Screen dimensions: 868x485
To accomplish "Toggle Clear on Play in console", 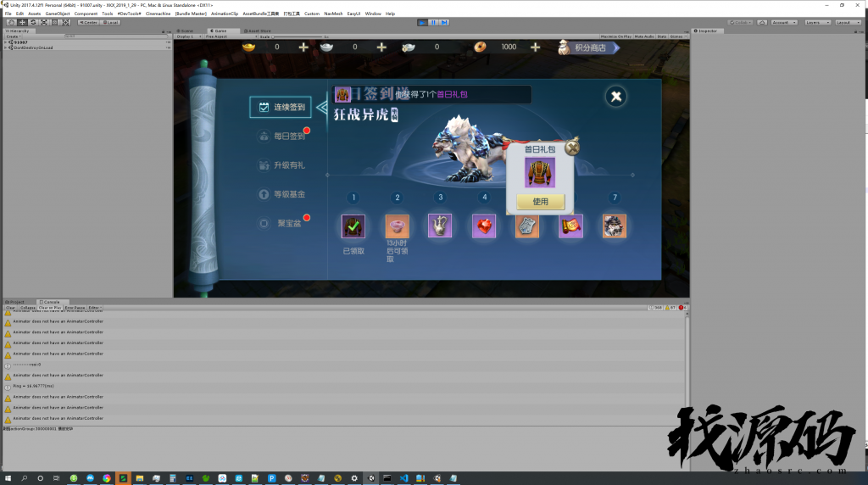I will click(x=50, y=307).
